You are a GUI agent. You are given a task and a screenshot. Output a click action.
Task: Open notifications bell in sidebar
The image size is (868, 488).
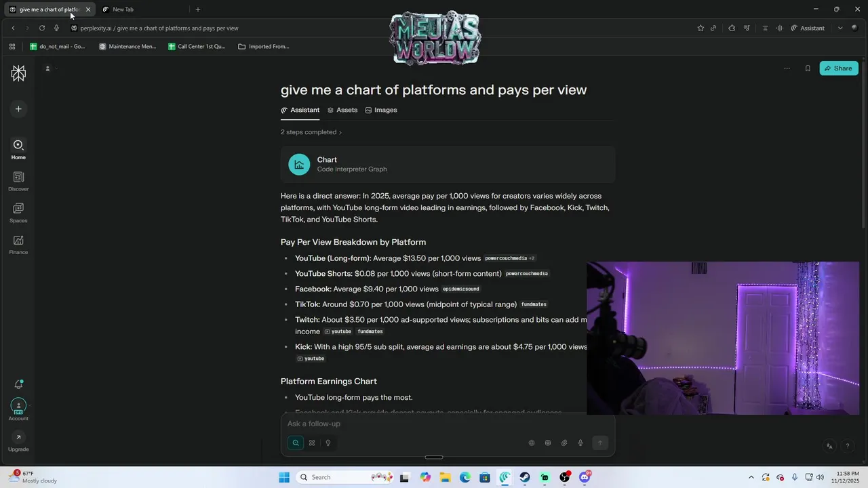point(18,384)
